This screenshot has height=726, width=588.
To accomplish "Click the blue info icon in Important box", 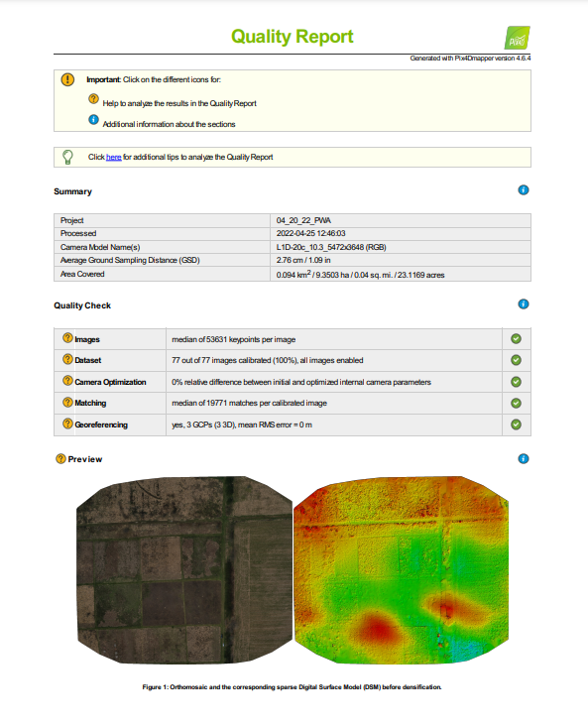I will pos(93,119).
